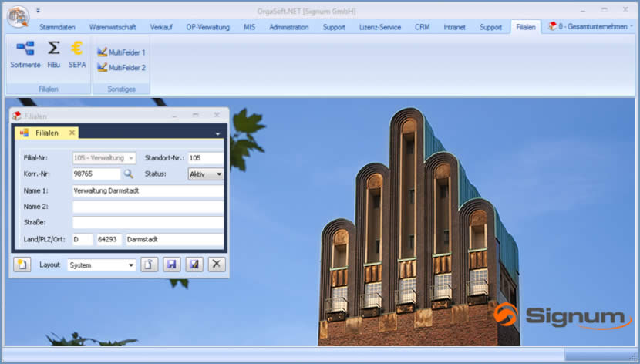The width and height of the screenshot is (640, 364).
Task: Open SEPA with the euro icon
Action: click(x=77, y=52)
